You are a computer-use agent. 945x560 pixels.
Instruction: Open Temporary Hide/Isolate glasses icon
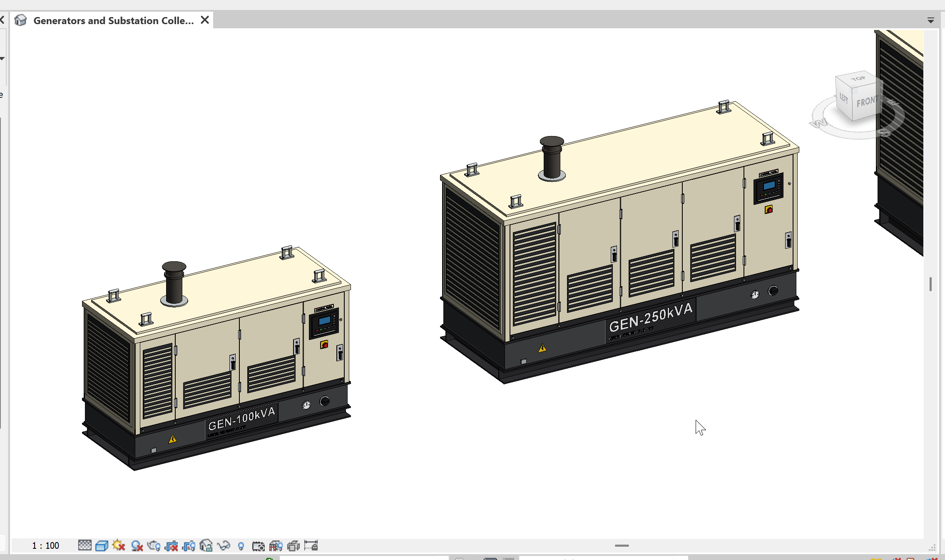pos(224,545)
